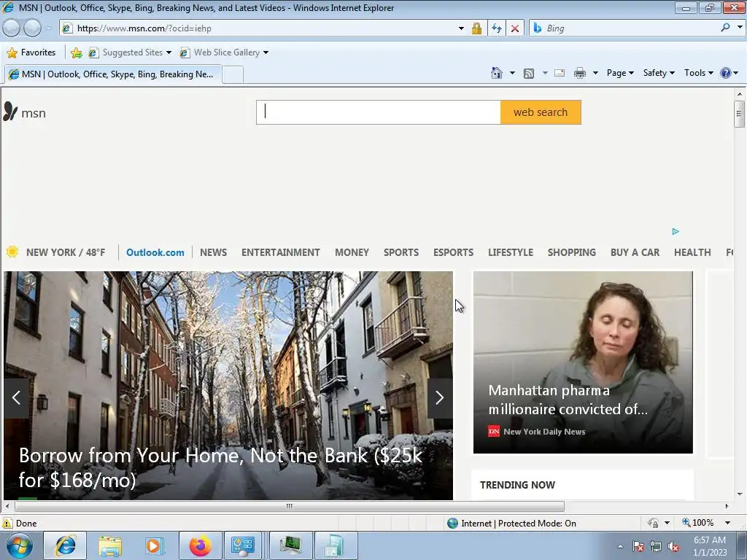Open the HEALTH link
Screen dimensions: 747x560
coord(692,252)
